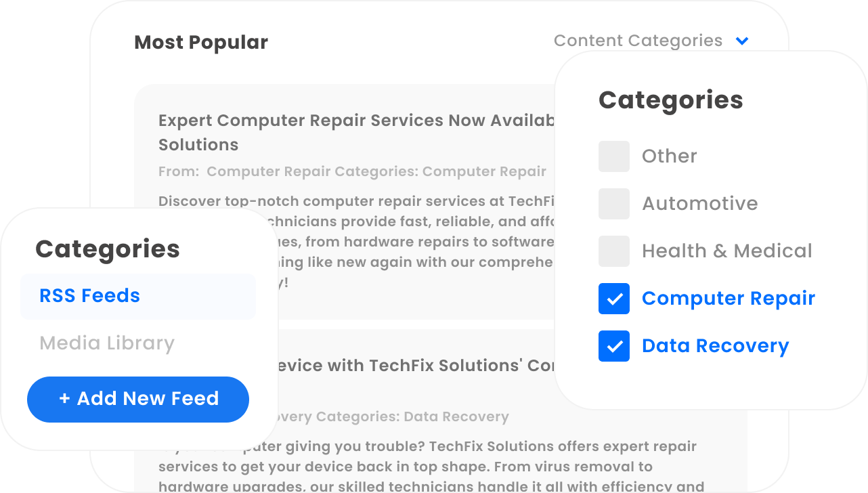The width and height of the screenshot is (868, 493).
Task: Select the RSS Feeds menu item
Action: (138, 296)
